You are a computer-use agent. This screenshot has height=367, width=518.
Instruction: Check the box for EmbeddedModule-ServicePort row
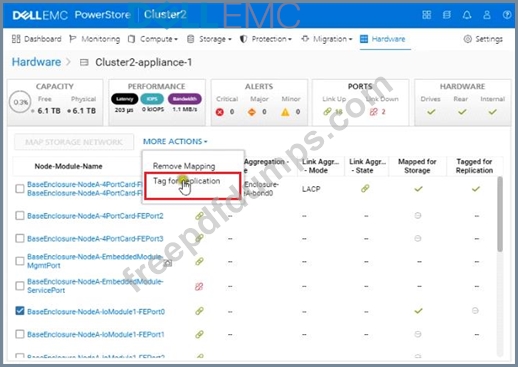pos(20,286)
